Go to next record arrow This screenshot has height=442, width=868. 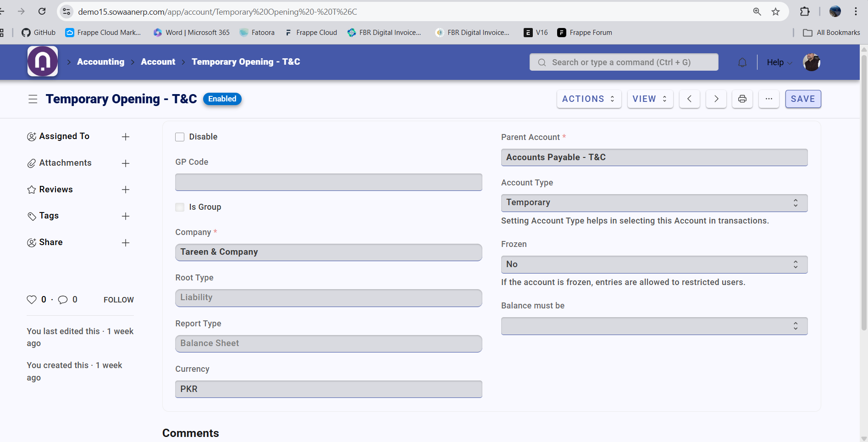pyautogui.click(x=716, y=99)
